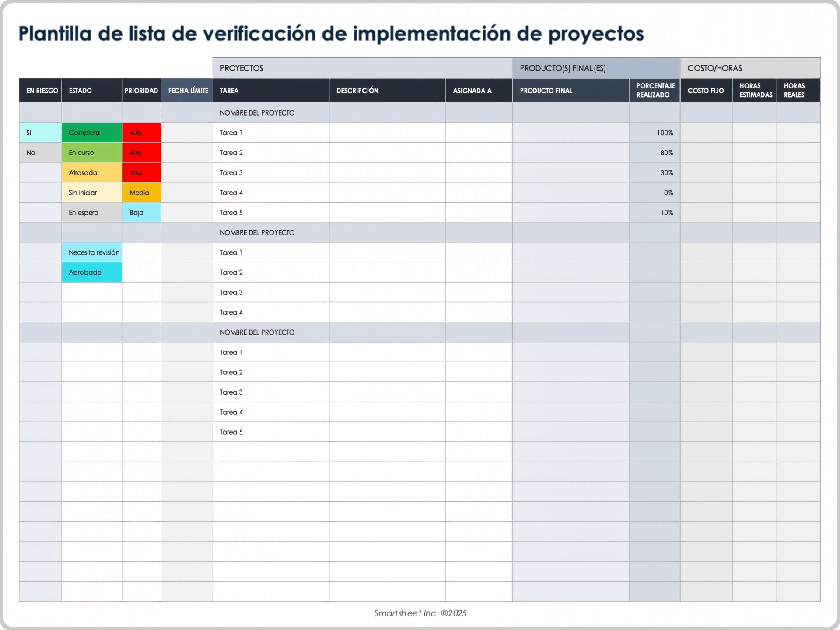Select the 'FECHA LÍMITE' column header
Image resolution: width=840 pixels, height=630 pixels.
pos(186,90)
